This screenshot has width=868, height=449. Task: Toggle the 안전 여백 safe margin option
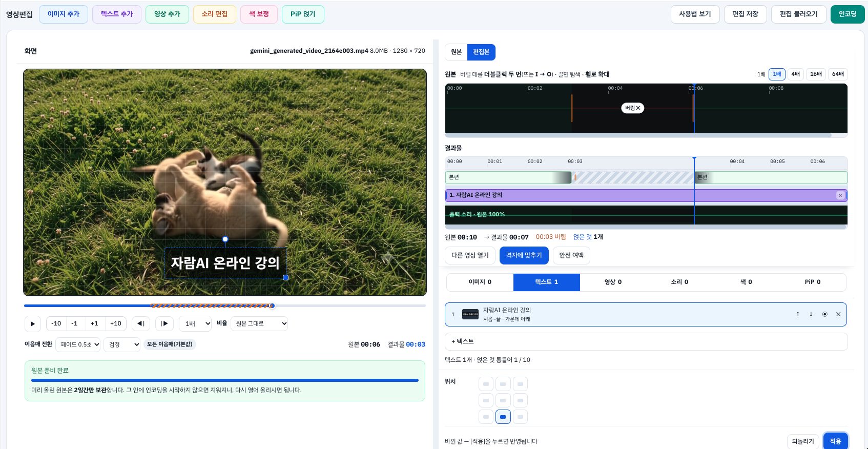tap(571, 255)
